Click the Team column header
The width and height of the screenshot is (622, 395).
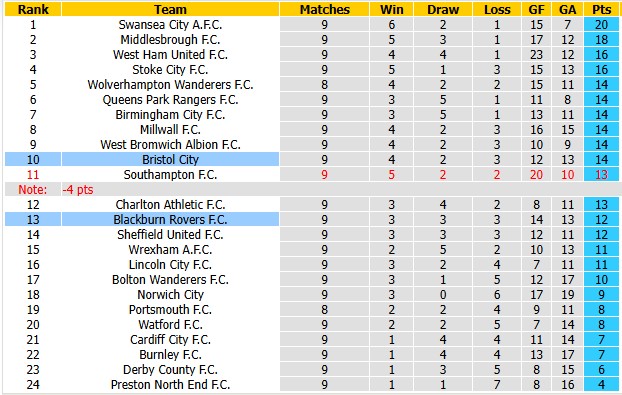click(x=170, y=9)
